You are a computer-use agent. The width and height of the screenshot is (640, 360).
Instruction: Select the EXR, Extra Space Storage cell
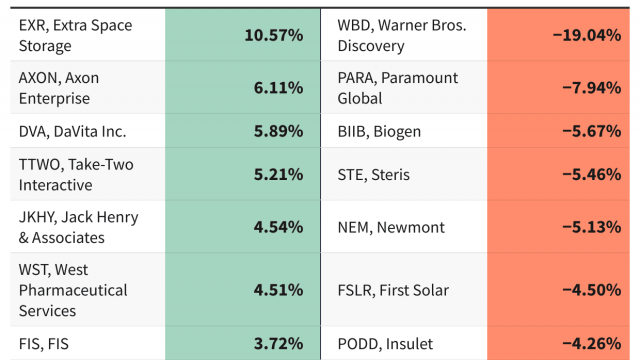tap(88, 35)
